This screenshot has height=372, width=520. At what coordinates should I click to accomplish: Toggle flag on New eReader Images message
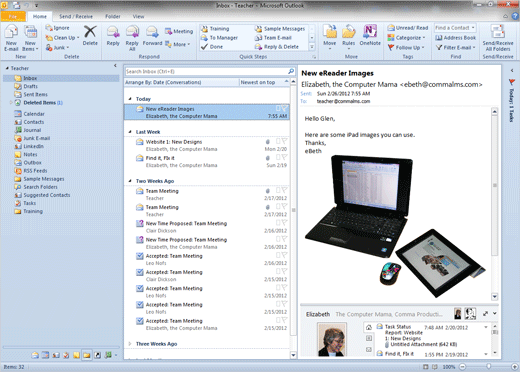284,108
